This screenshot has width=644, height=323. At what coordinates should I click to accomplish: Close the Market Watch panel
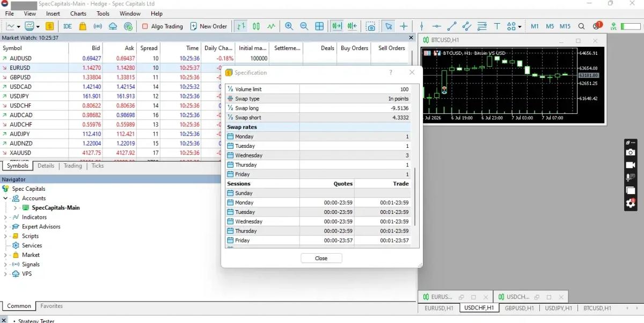(411, 38)
